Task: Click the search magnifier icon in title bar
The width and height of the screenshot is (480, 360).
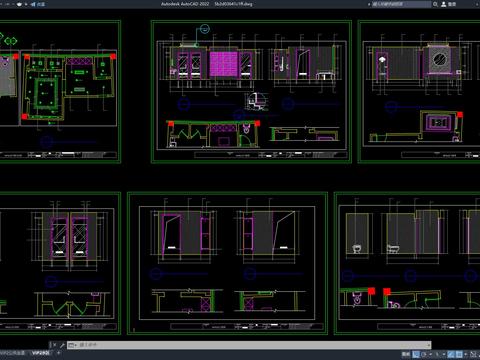Action: point(435,4)
